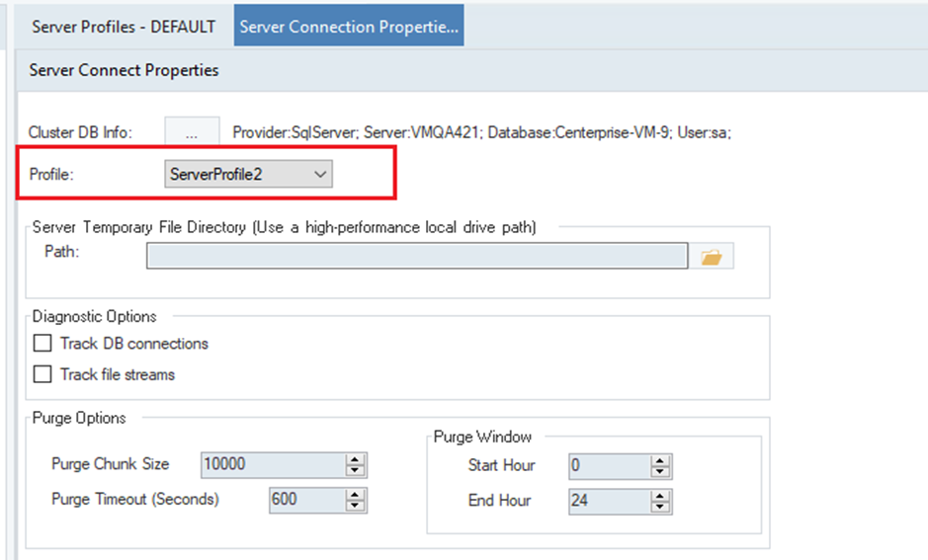Increment the Start Hour spinner up
Viewport: 928px width, 560px height.
660,460
